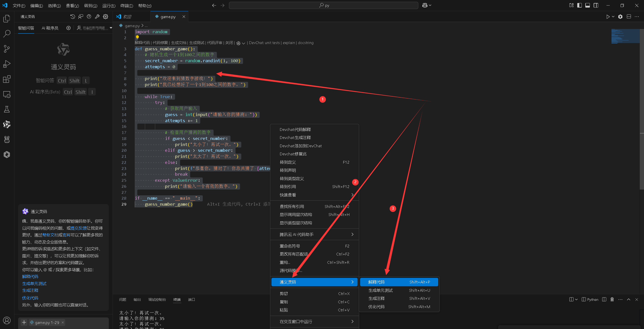Open the Copilot icon in the title bar
The height and width of the screenshot is (329, 644).
tap(425, 5)
